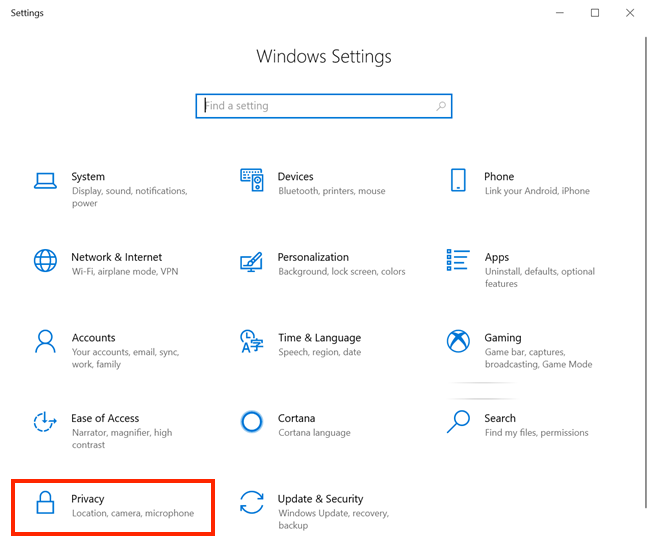Open the Update & Security arrows icon
This screenshot has width=648, height=539.
[x=252, y=502]
